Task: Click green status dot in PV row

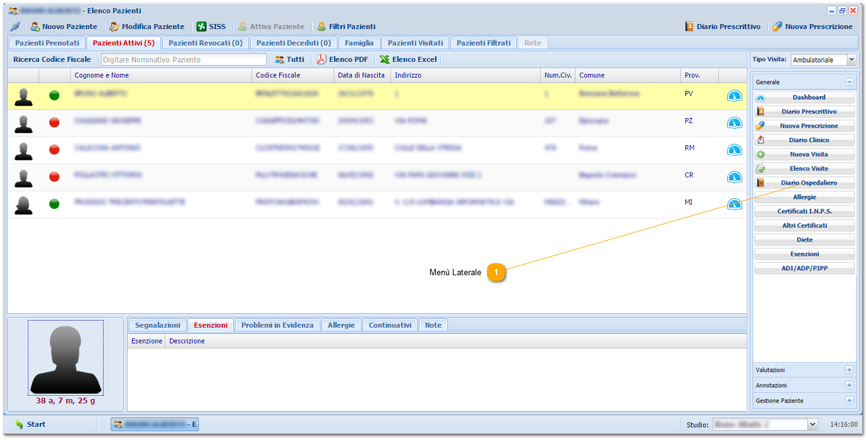Action: (x=54, y=95)
